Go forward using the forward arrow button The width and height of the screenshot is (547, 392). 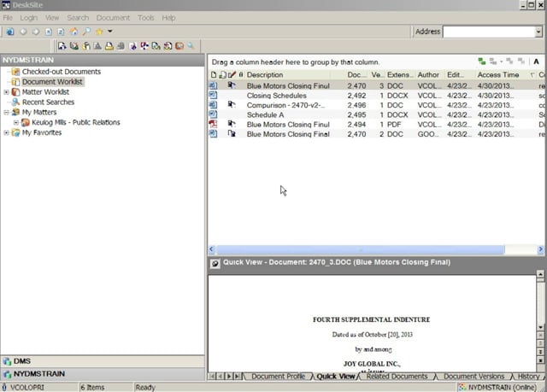click(x=36, y=32)
